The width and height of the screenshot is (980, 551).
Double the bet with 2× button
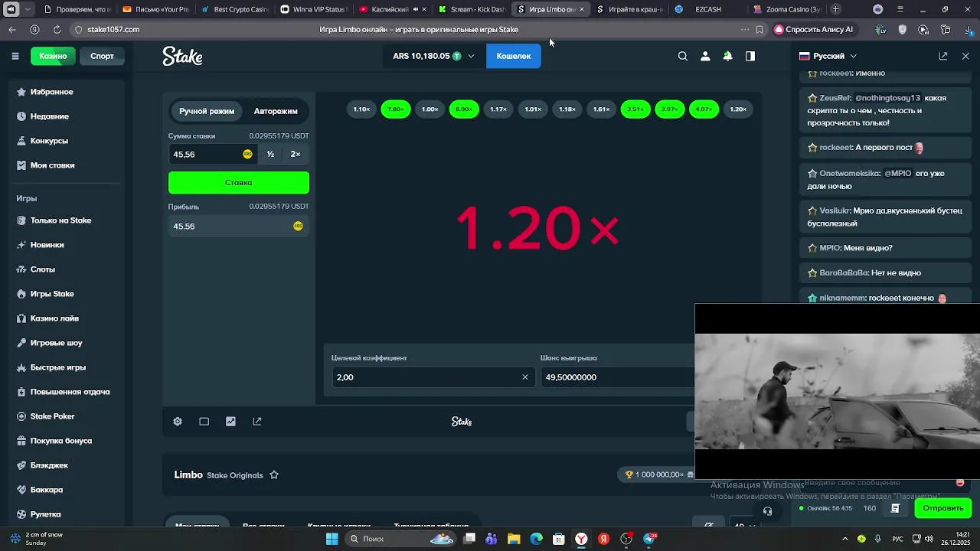coord(296,154)
